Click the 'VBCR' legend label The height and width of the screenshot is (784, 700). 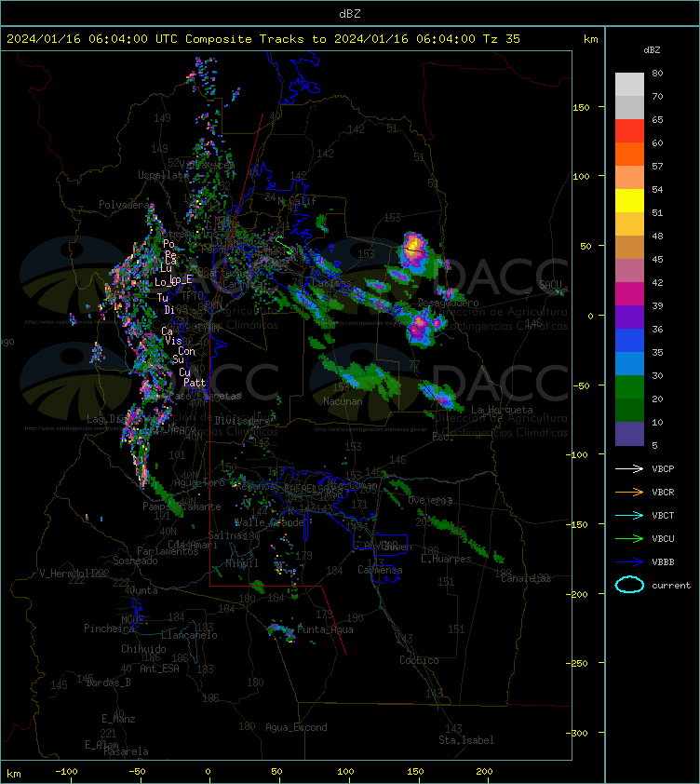663,492
